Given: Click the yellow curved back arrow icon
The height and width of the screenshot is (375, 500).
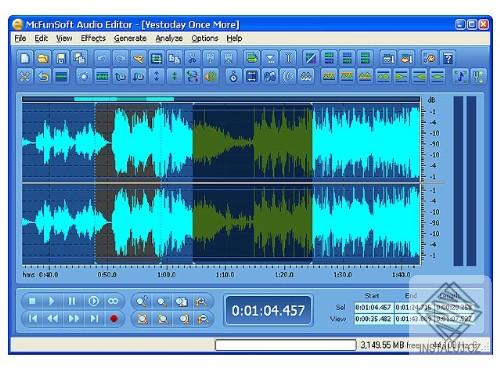Looking at the screenshot, I should 43,76.
